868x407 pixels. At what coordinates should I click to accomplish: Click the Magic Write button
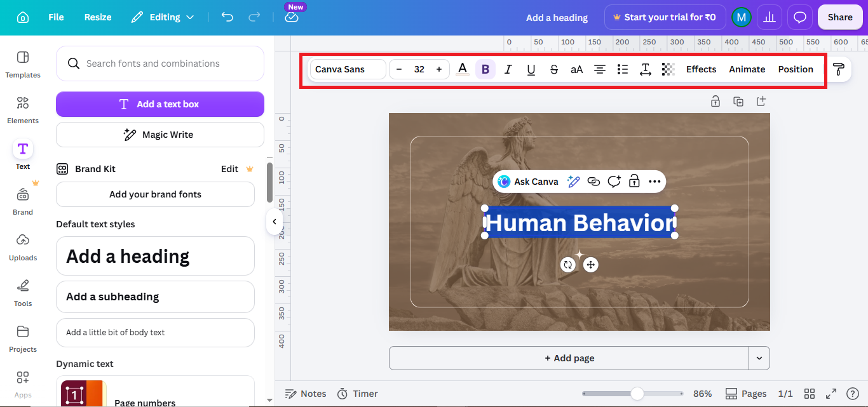click(160, 135)
